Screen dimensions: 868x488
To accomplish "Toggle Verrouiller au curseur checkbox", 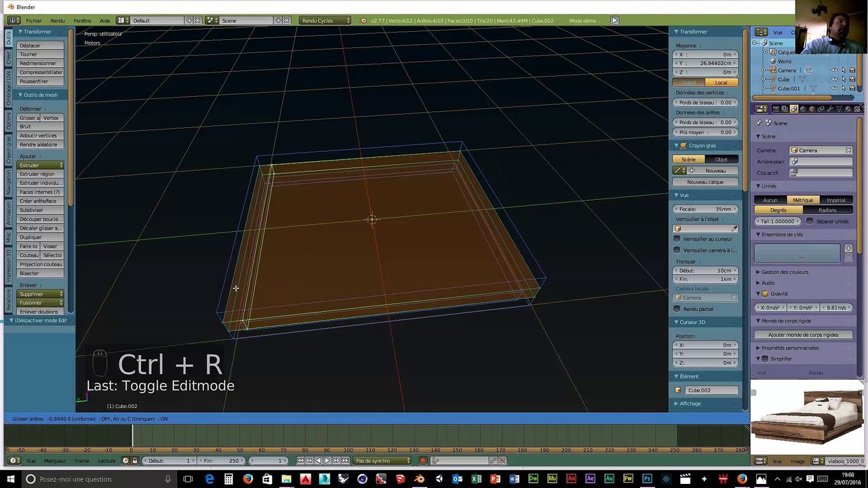I will [677, 239].
